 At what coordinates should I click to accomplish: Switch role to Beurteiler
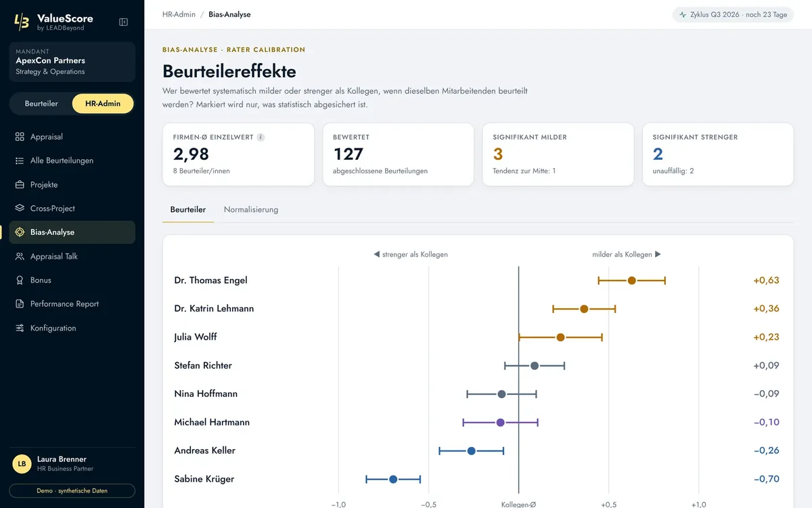point(41,104)
